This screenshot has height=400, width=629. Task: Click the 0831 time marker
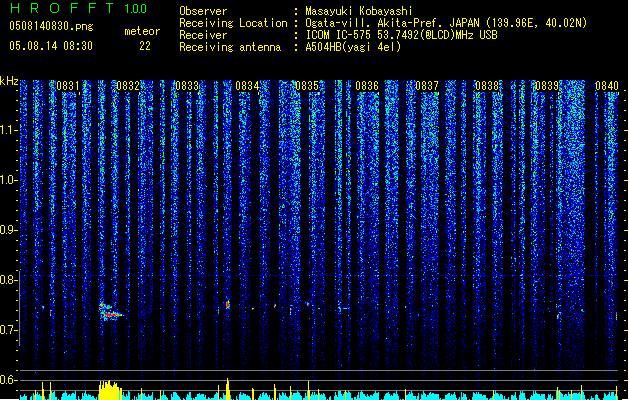click(x=68, y=86)
